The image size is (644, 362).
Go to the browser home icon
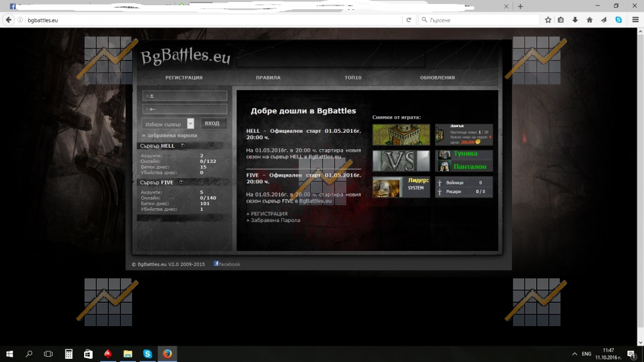(x=589, y=20)
